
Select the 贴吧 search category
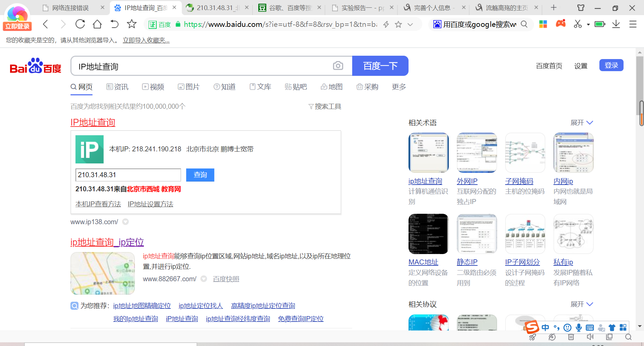(296, 87)
